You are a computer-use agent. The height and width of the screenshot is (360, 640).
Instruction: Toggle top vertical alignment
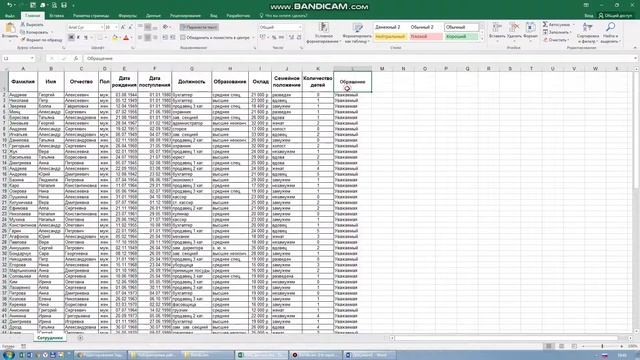pos(140,27)
